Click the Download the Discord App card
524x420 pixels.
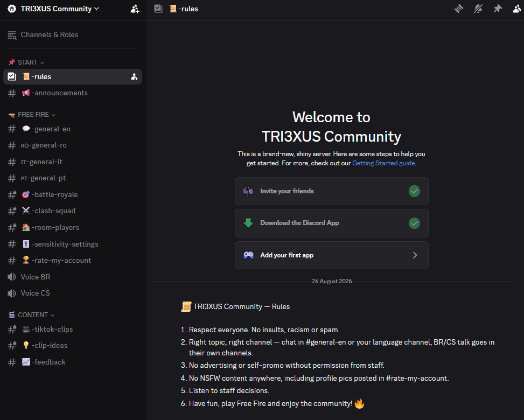[x=332, y=223]
